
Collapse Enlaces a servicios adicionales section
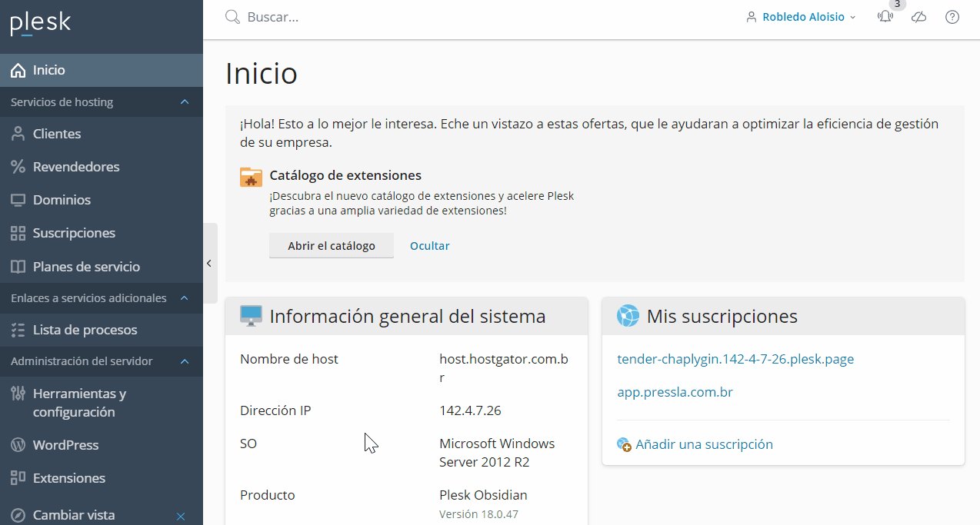185,298
